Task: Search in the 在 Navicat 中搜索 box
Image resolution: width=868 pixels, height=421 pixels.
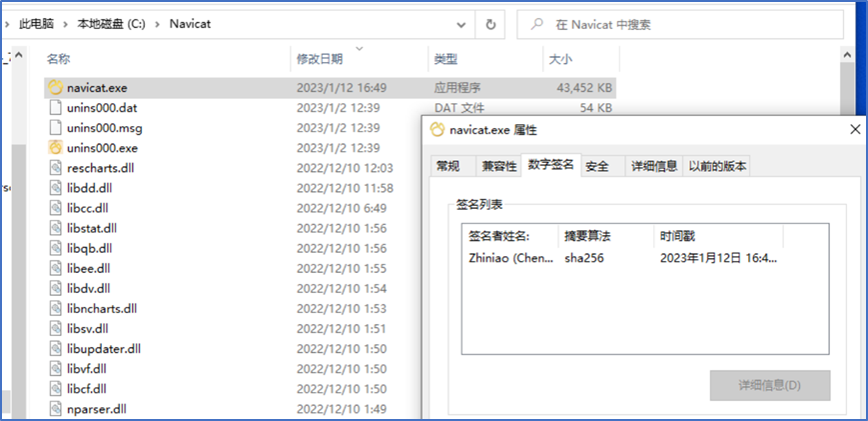Action: tap(680, 24)
